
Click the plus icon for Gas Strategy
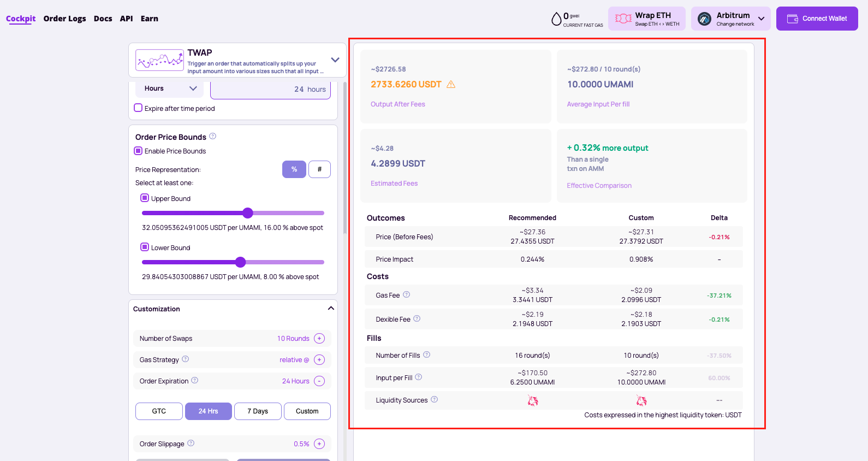(319, 359)
